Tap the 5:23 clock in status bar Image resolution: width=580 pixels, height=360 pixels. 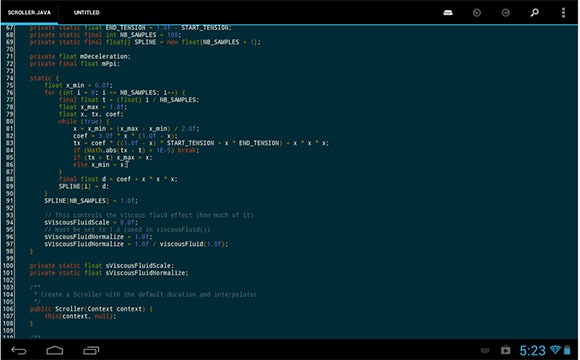[x=532, y=350]
